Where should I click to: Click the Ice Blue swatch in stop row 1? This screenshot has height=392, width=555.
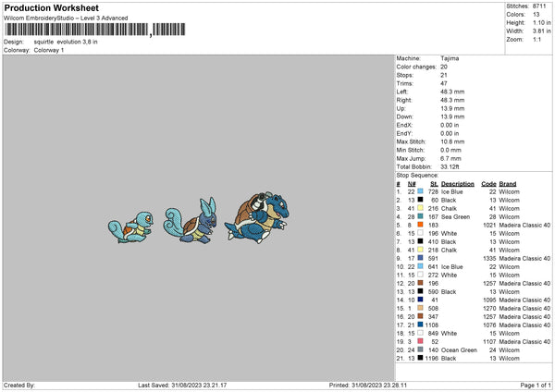420,191
